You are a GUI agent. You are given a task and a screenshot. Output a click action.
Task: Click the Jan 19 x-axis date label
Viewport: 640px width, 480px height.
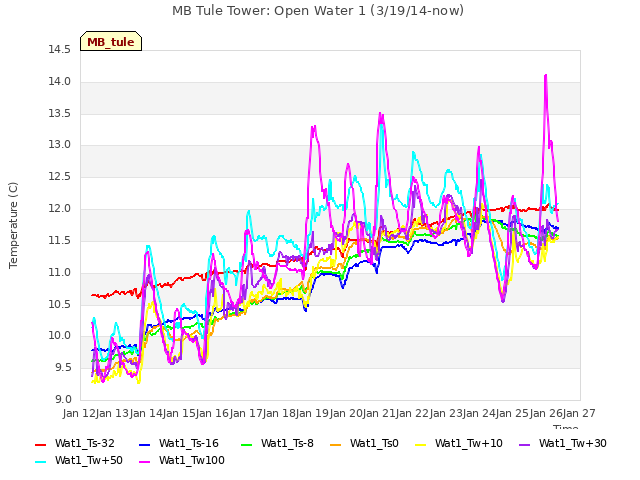click(x=313, y=413)
